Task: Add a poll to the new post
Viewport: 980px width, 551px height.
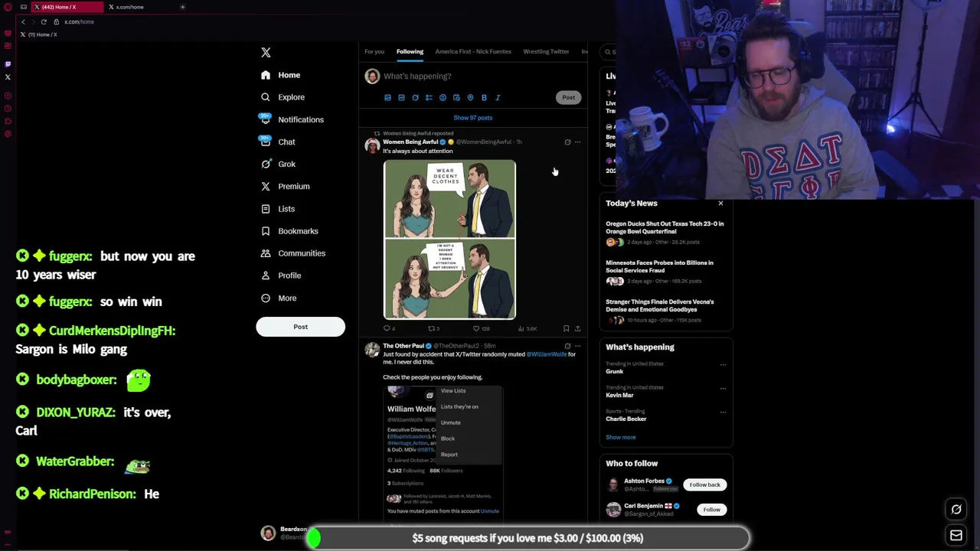Action: (x=429, y=97)
